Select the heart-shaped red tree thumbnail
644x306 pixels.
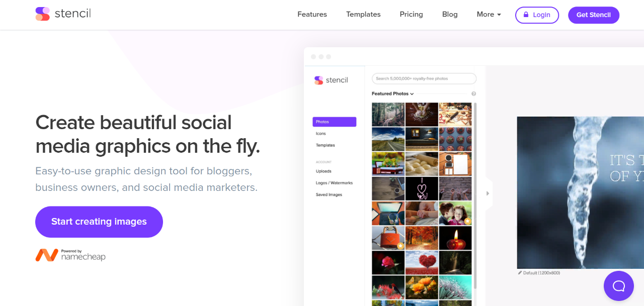(422, 262)
